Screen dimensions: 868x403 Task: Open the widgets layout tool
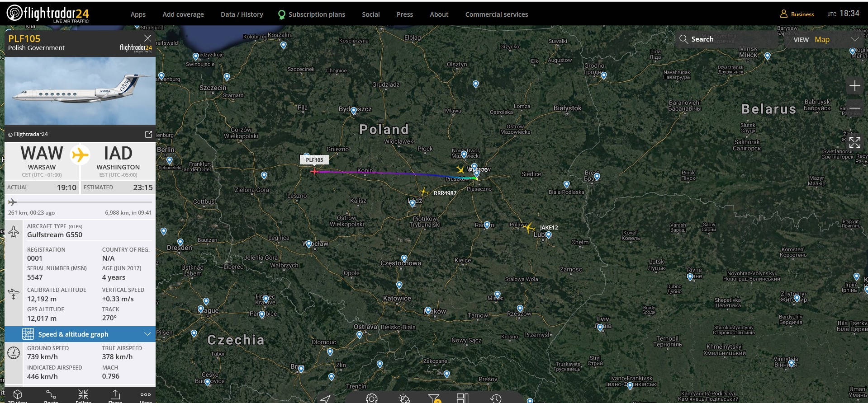pyautogui.click(x=463, y=398)
